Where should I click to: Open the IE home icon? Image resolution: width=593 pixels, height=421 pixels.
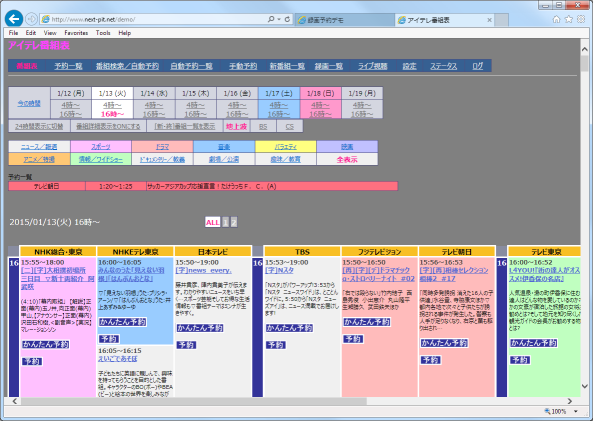(x=556, y=19)
